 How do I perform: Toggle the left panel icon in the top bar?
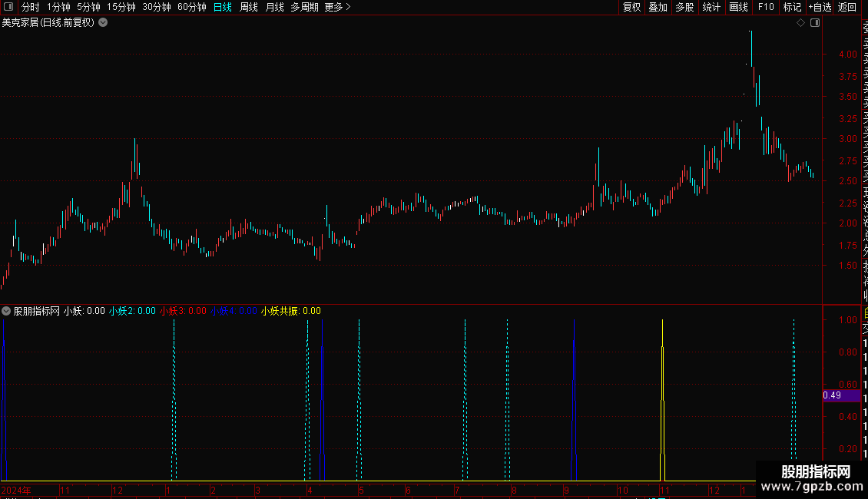point(8,7)
